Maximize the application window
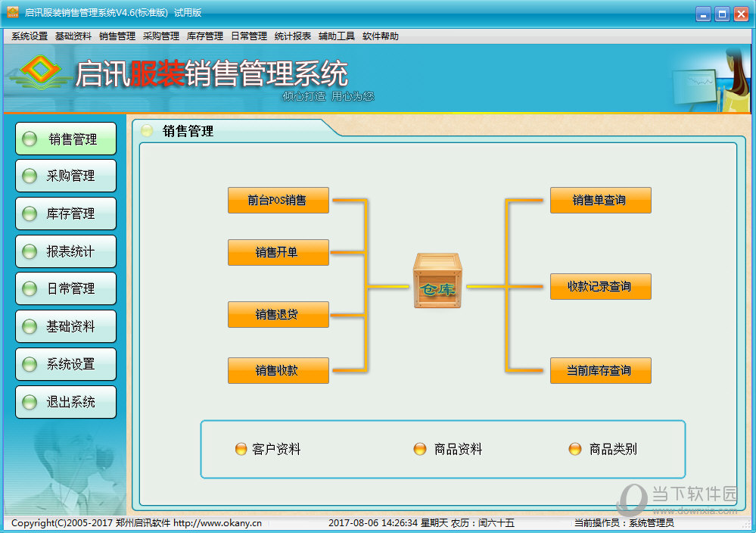Screen dimensions: 756x533 tap(722, 14)
